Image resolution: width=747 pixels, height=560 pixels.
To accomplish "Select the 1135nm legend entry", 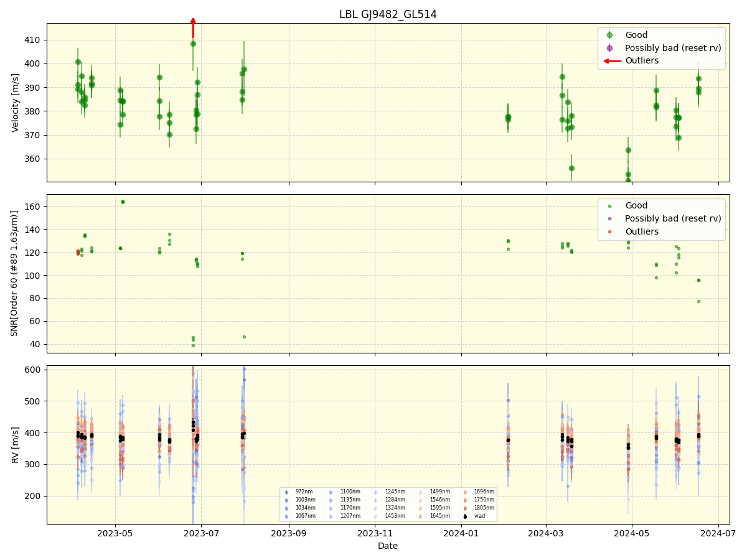I will click(x=345, y=500).
